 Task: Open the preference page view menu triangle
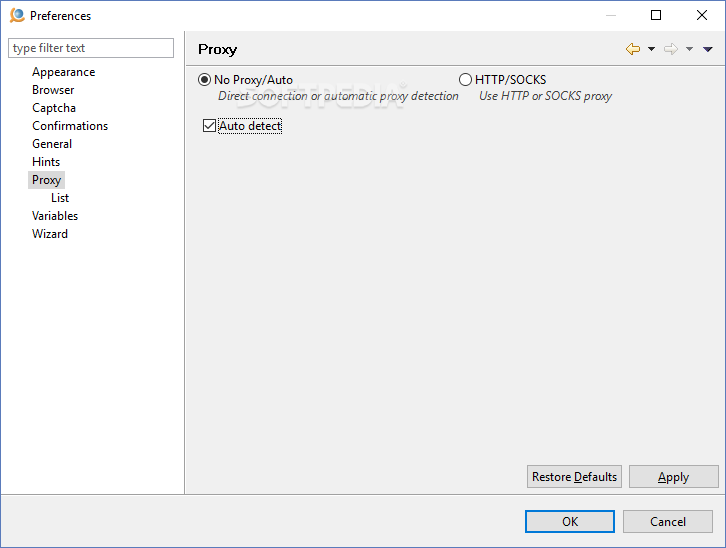click(x=708, y=49)
